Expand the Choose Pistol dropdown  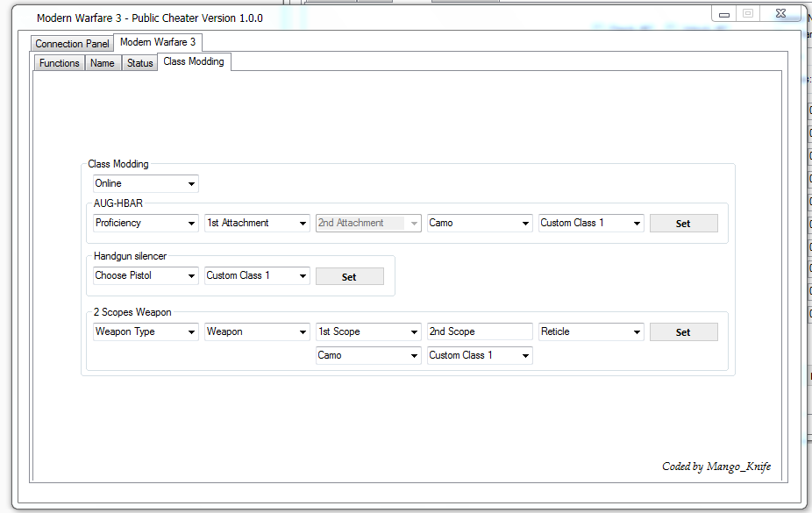click(146, 276)
